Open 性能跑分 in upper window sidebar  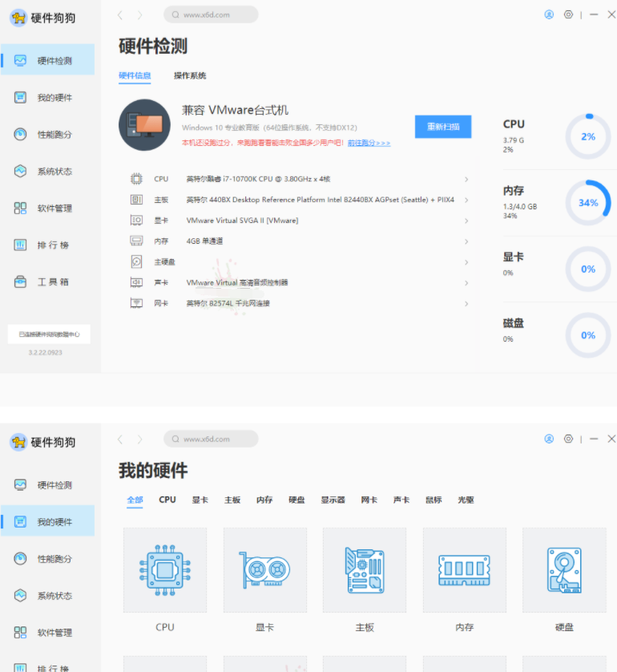click(x=47, y=134)
